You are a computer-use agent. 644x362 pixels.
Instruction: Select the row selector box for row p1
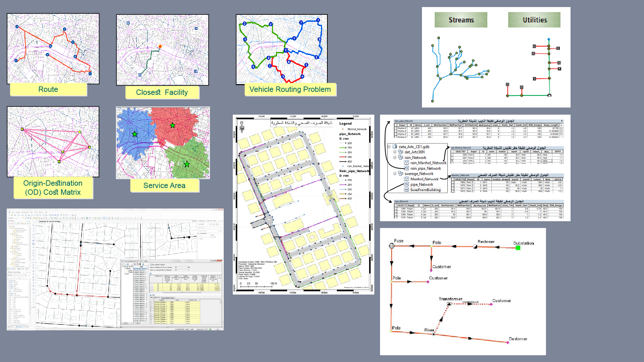(x=396, y=209)
